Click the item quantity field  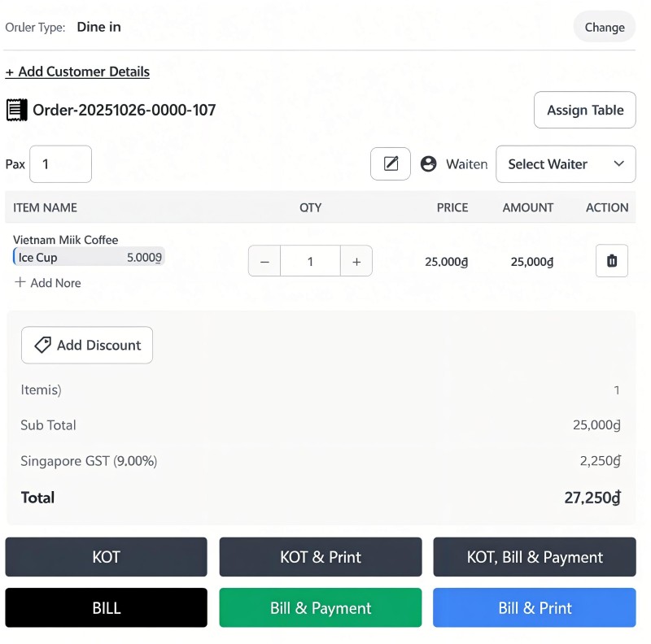[310, 261]
